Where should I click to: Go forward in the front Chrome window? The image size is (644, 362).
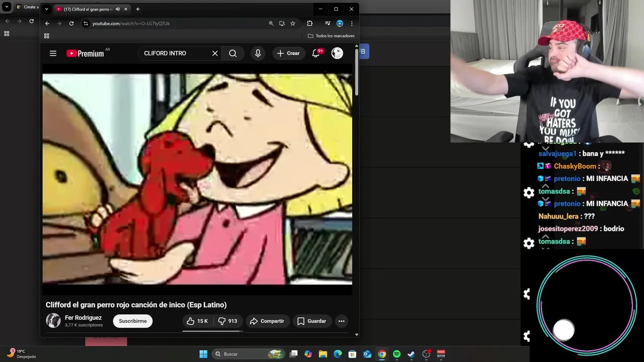click(x=59, y=23)
